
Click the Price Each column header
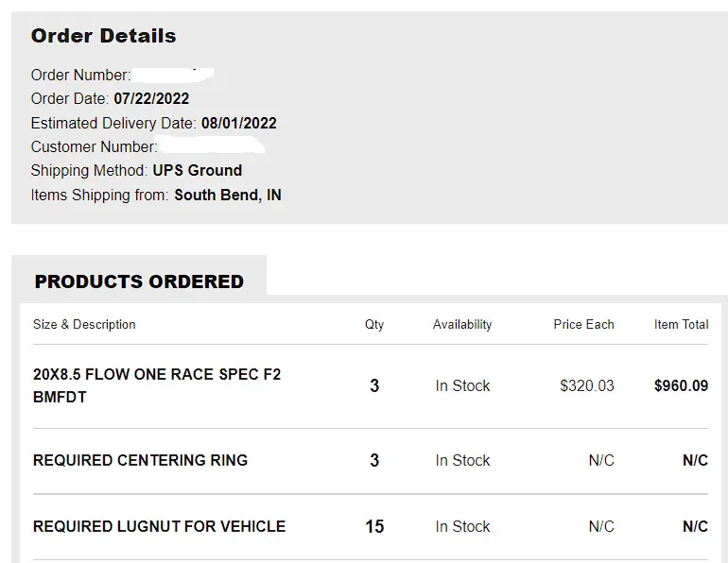[583, 324]
